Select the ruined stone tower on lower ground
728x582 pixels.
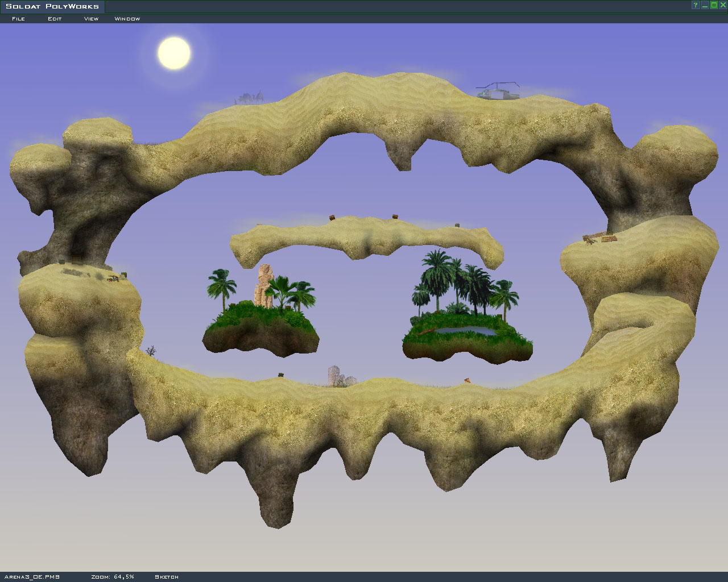pyautogui.click(x=337, y=376)
